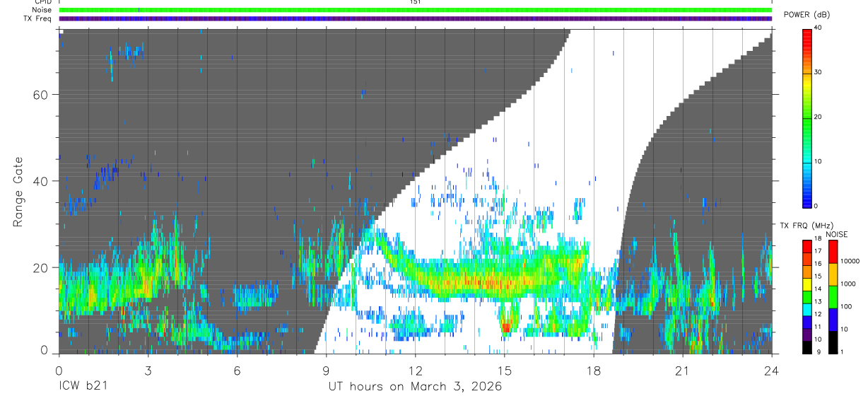Click x-axis tick label 12

pos(415,371)
